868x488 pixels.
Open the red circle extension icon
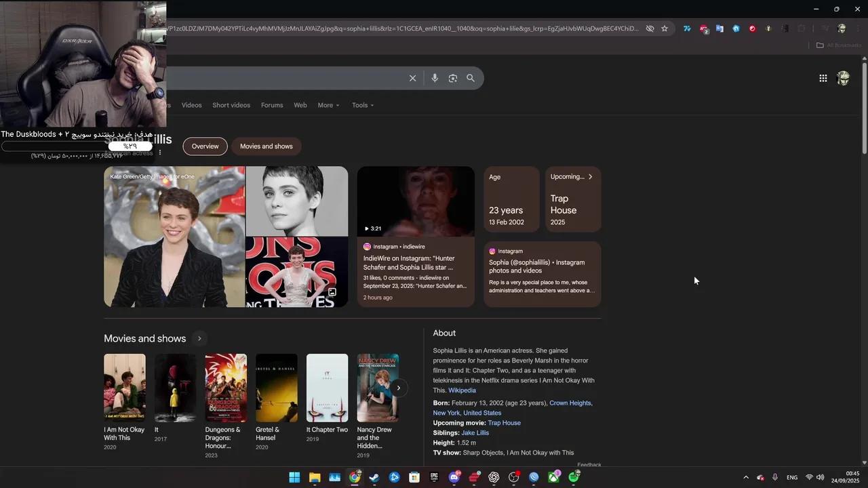click(x=752, y=28)
